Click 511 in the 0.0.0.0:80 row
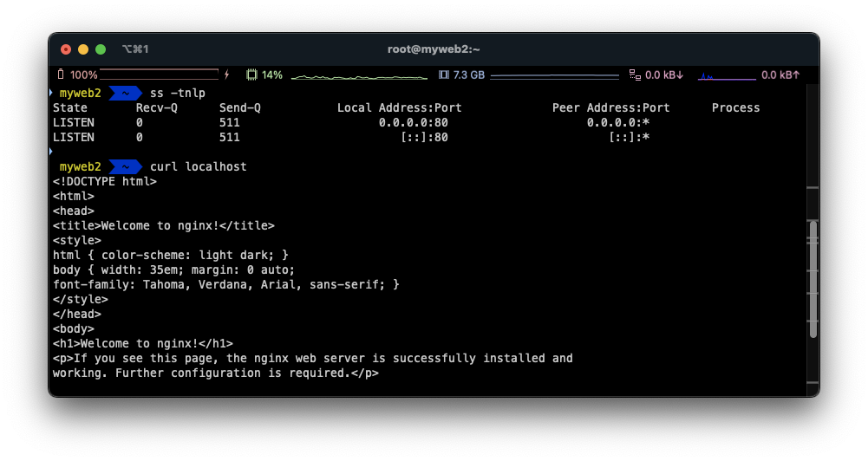Viewport: 868px width, 461px height. pyautogui.click(x=229, y=122)
